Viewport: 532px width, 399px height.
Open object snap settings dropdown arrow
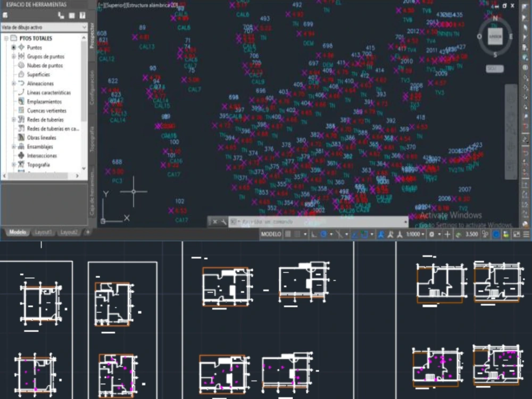point(372,234)
